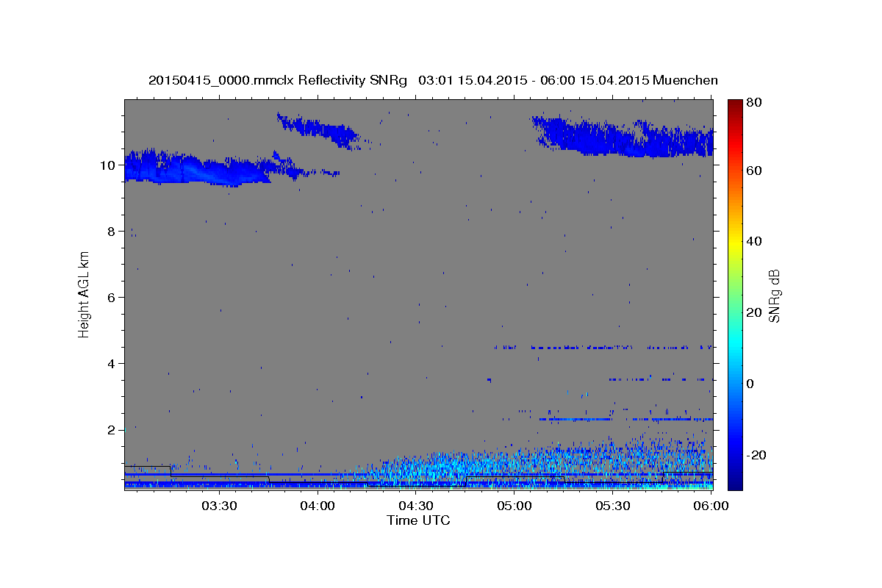Click the 05:00 time tick label
Image resolution: width=882 pixels, height=588 pixels.
coord(514,506)
